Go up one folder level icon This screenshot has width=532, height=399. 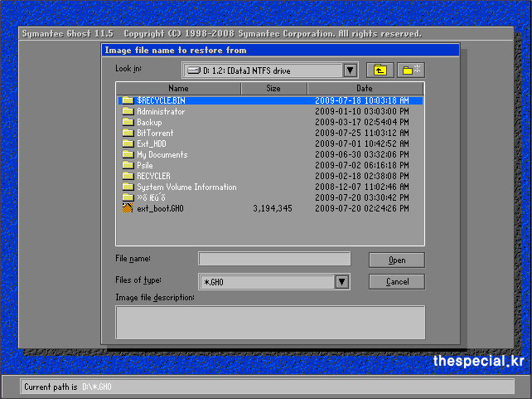(x=380, y=71)
